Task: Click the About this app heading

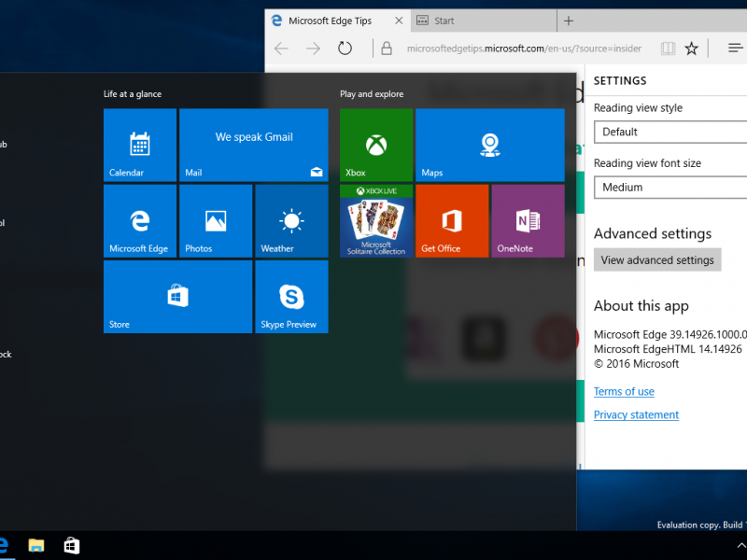Action: (641, 306)
